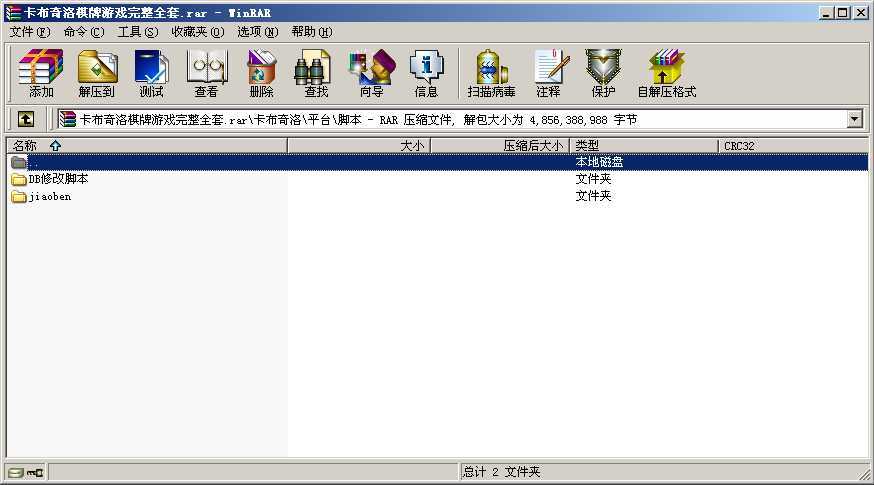Viewport: 874px width, 485px height.
Task: Minimize the WinRAR window
Action: pos(827,12)
